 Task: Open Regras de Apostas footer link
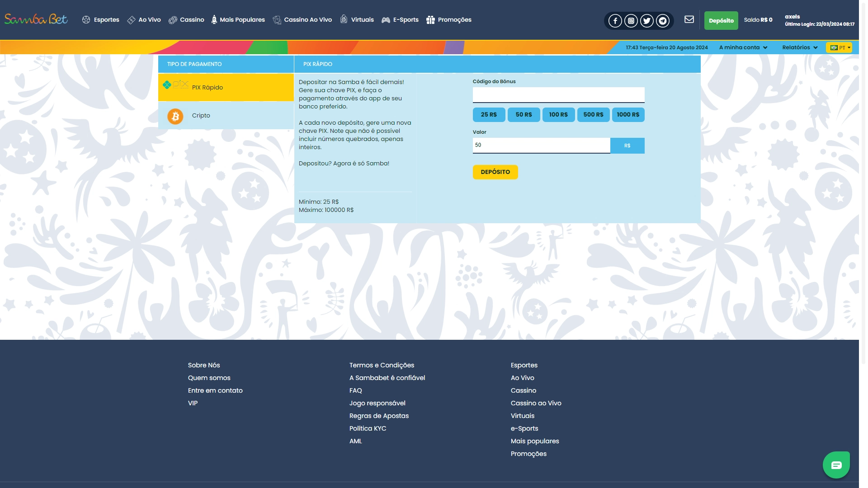point(379,416)
